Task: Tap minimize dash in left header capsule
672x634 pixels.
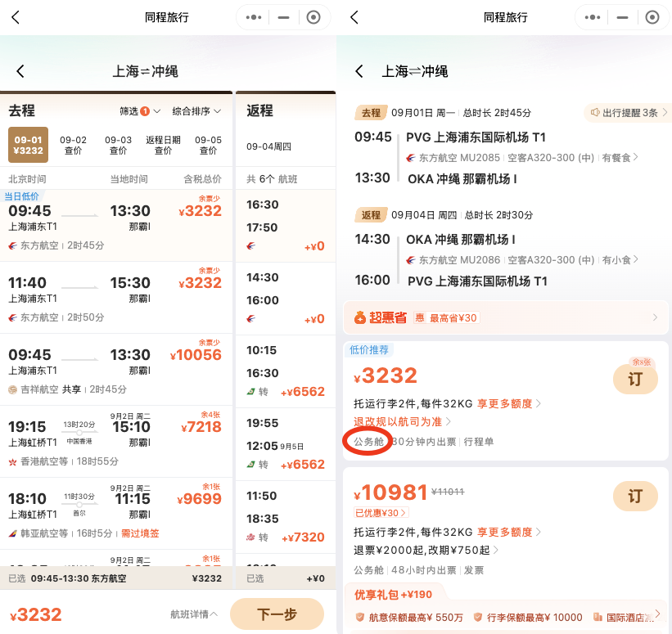Action: point(283,17)
